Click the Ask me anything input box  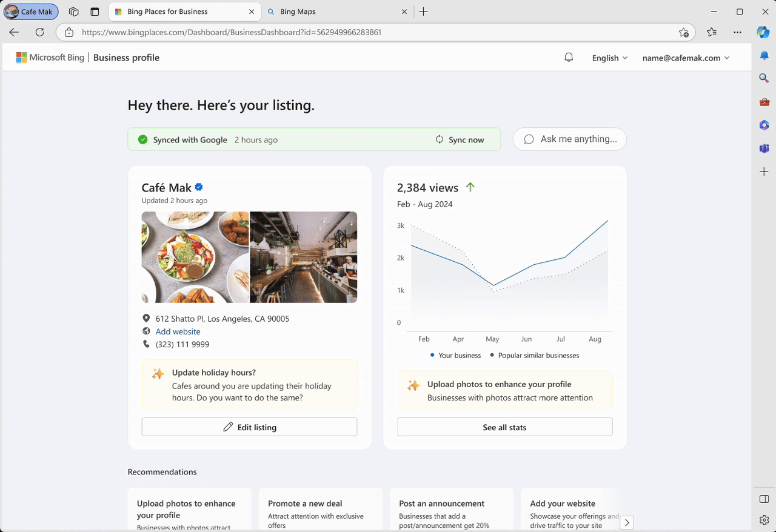coord(569,139)
